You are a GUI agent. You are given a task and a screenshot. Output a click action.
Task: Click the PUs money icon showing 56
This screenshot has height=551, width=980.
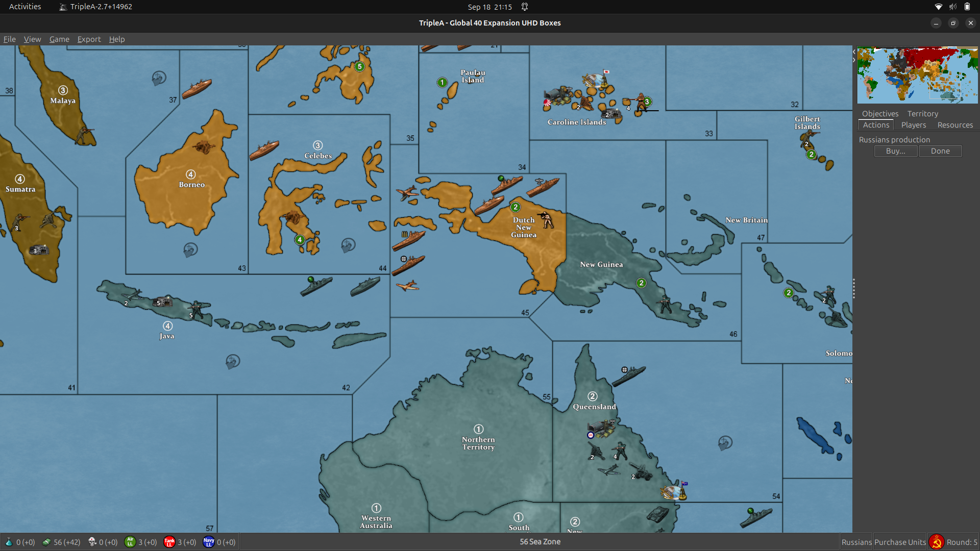click(x=46, y=542)
